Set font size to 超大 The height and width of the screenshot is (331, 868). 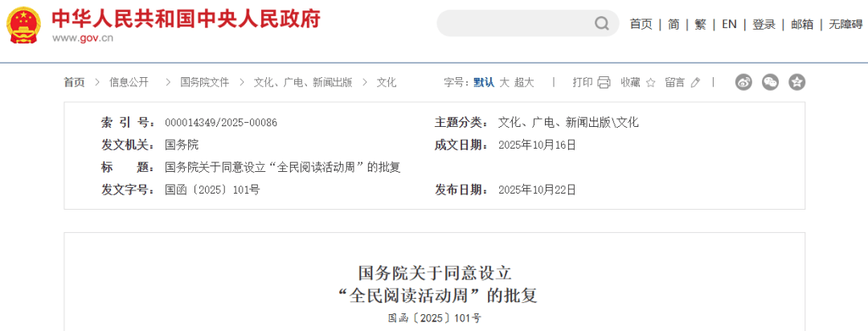(524, 82)
